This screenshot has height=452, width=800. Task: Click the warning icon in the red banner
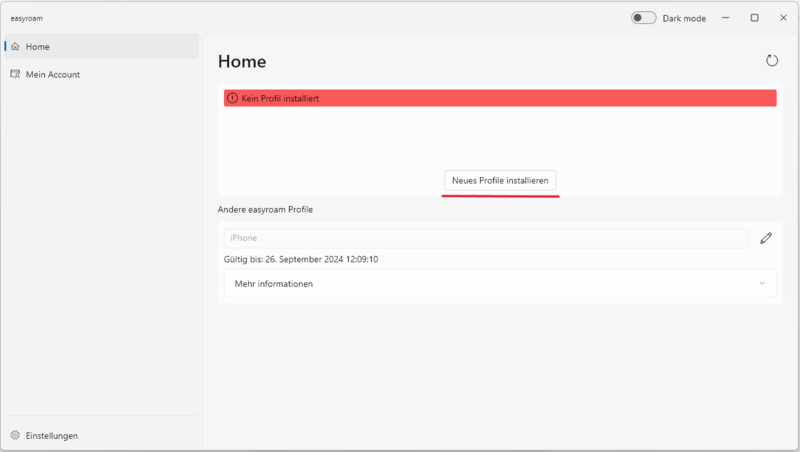pyautogui.click(x=233, y=98)
